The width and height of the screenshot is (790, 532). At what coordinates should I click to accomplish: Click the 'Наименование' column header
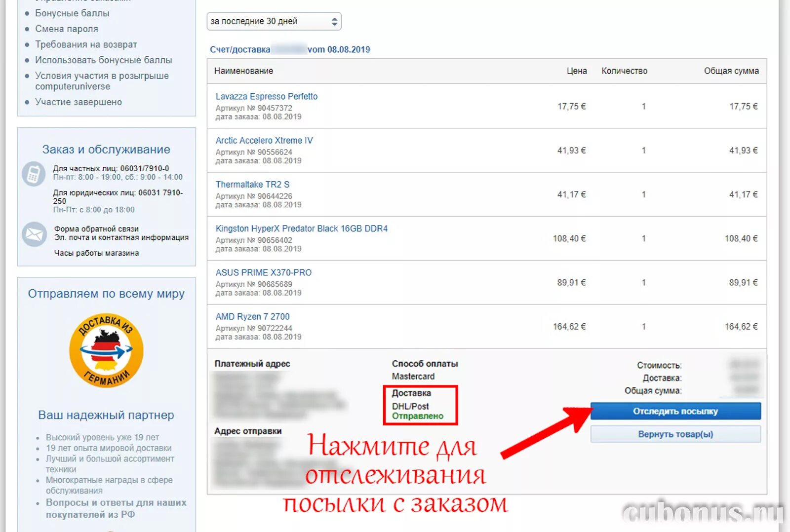(244, 71)
